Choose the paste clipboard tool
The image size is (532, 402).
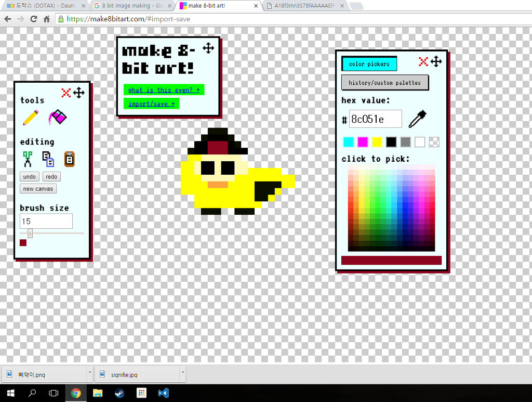[x=69, y=159]
